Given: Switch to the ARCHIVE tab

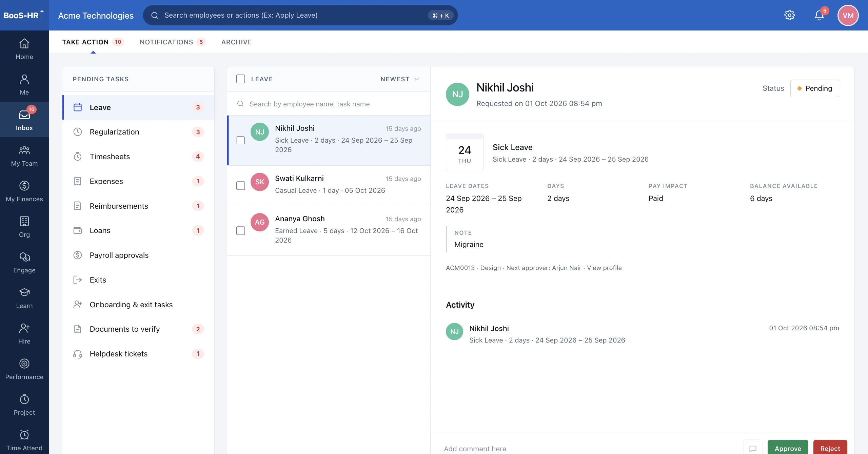Looking at the screenshot, I should (x=236, y=42).
